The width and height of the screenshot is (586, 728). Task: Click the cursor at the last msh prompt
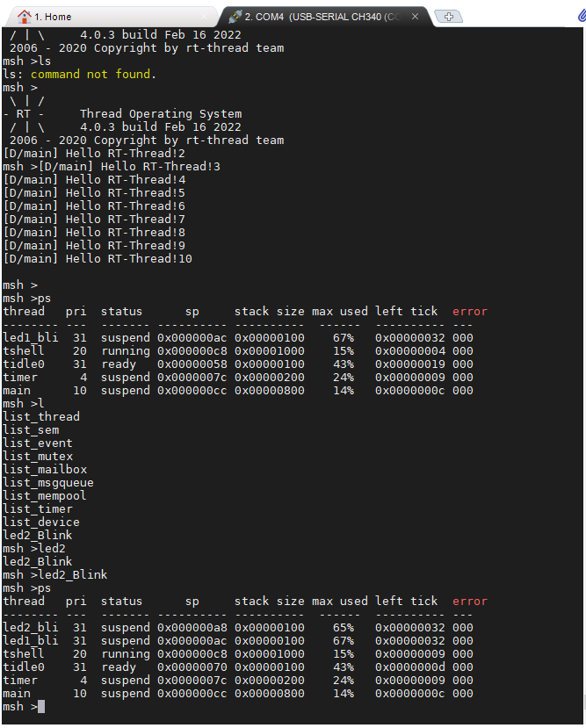pos(41,707)
